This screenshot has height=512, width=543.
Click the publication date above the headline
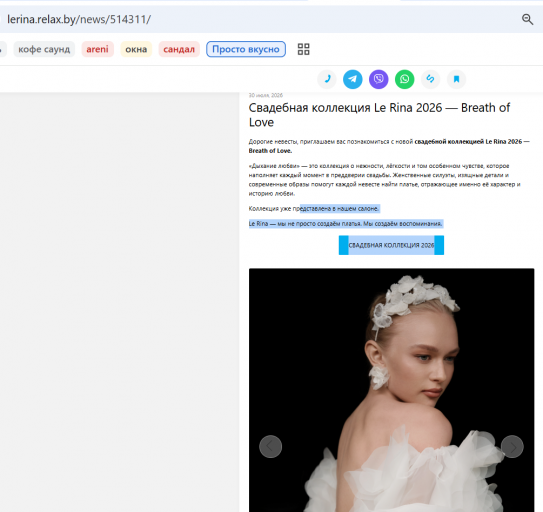pyautogui.click(x=266, y=95)
